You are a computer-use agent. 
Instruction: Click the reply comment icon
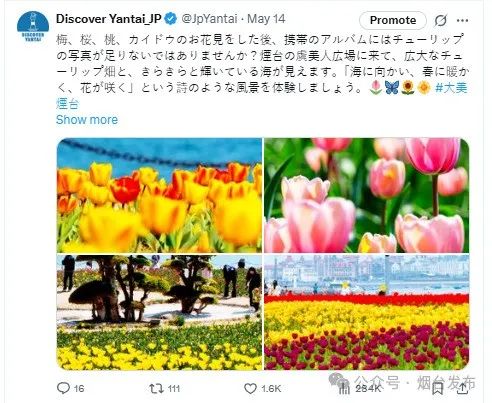tap(63, 388)
